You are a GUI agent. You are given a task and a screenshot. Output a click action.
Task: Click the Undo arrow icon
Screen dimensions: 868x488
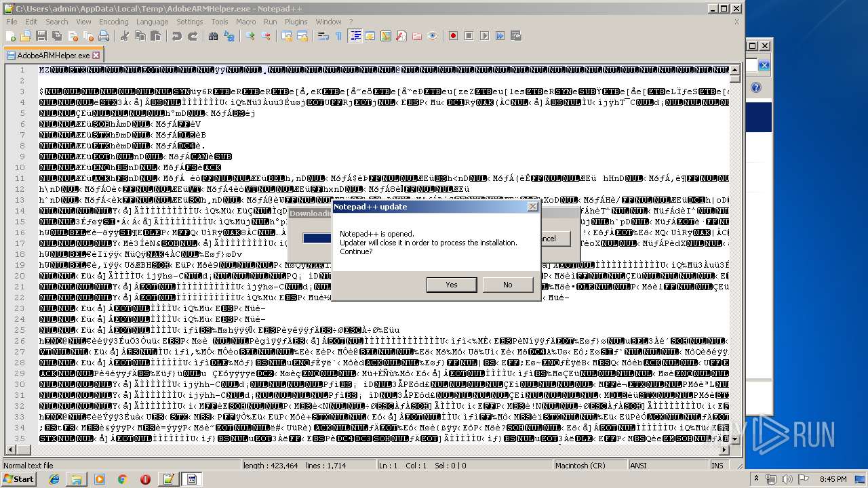click(x=177, y=36)
